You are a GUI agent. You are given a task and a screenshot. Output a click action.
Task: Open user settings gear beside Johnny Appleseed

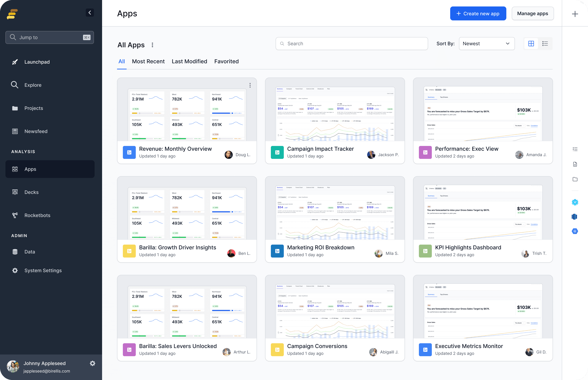pos(93,363)
